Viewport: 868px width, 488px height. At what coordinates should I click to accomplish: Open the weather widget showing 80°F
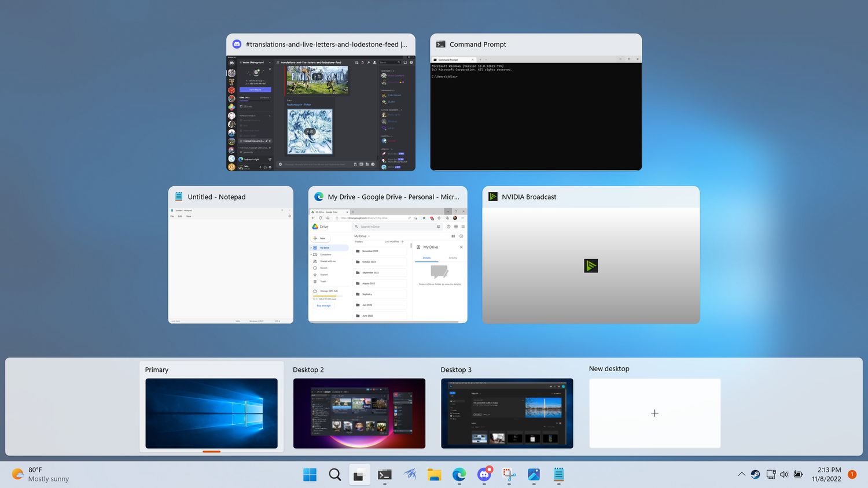41,474
